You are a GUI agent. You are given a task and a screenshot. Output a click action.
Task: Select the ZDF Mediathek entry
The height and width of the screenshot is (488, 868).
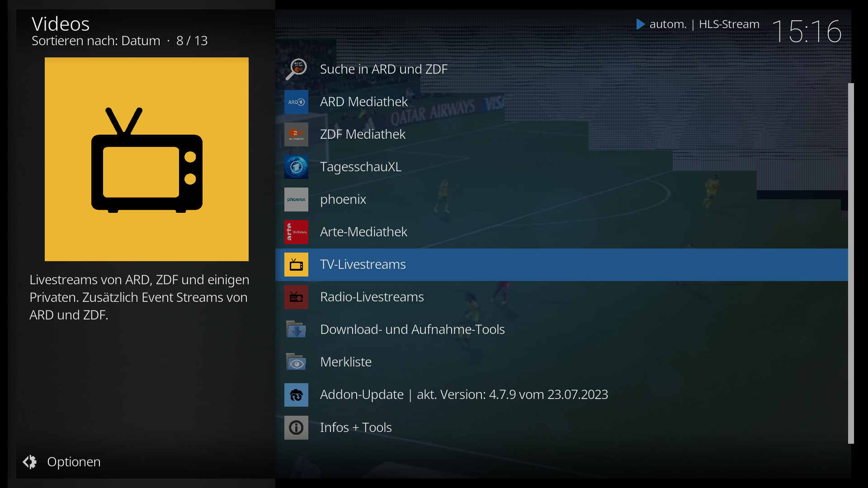tap(561, 134)
